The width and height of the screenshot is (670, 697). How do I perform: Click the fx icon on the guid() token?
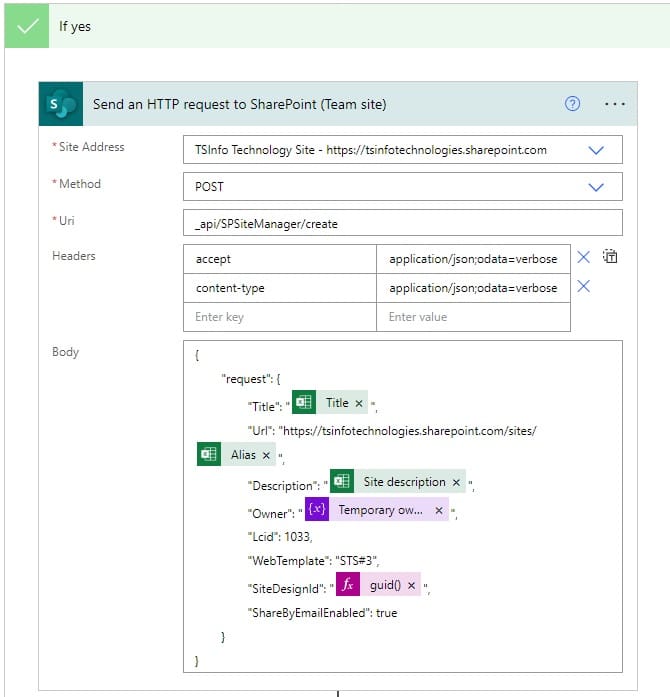pyautogui.click(x=348, y=584)
